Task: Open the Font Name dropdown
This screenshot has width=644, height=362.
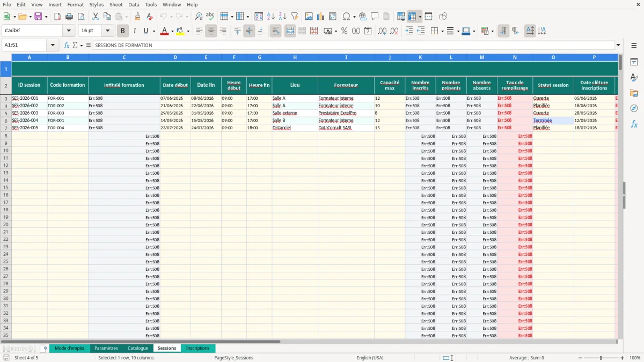Action: (x=69, y=31)
